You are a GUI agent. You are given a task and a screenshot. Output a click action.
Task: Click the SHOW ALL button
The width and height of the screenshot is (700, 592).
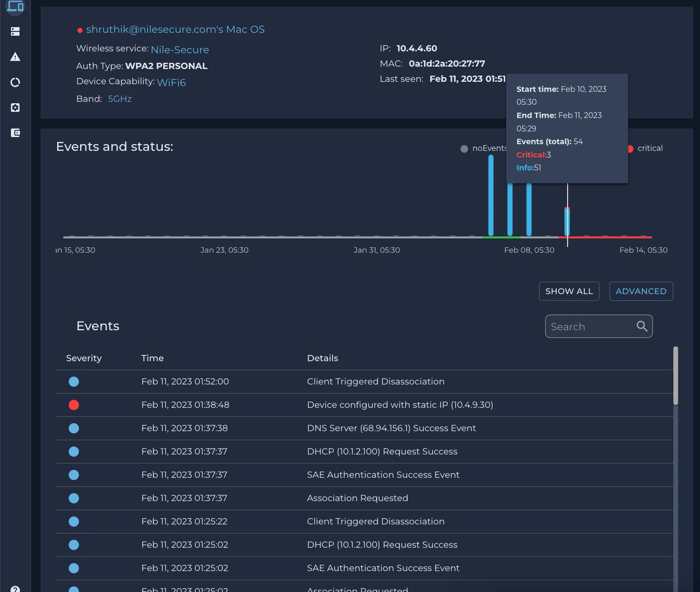(x=569, y=291)
